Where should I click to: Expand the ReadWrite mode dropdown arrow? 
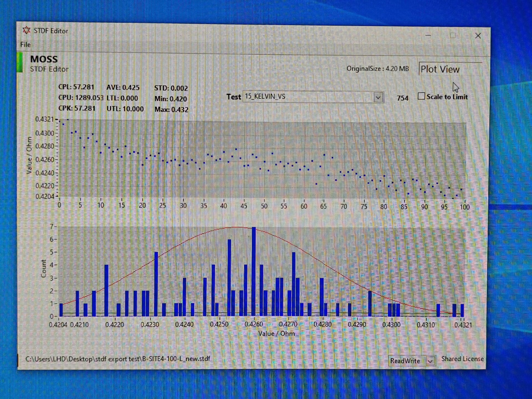(430, 361)
